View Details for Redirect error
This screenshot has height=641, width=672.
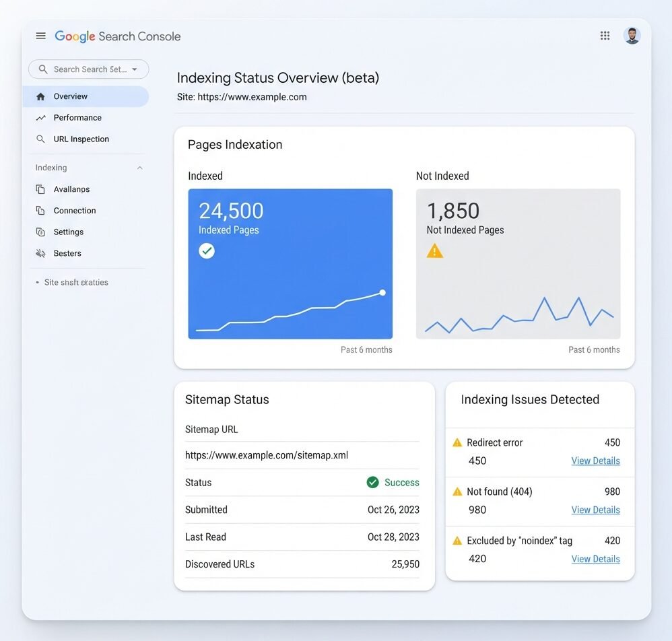pos(595,461)
